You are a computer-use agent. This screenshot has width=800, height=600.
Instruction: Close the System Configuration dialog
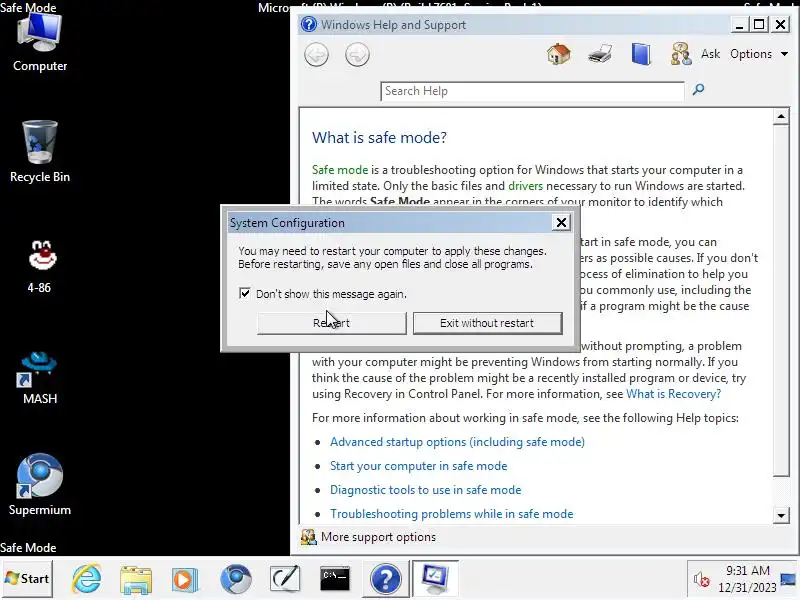[x=561, y=222]
